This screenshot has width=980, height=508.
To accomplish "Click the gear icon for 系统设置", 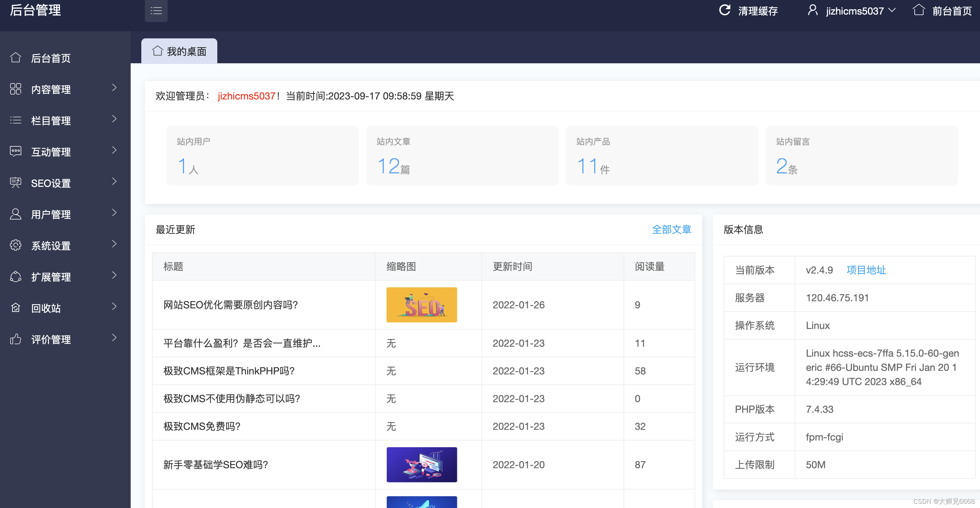I will click(16, 245).
